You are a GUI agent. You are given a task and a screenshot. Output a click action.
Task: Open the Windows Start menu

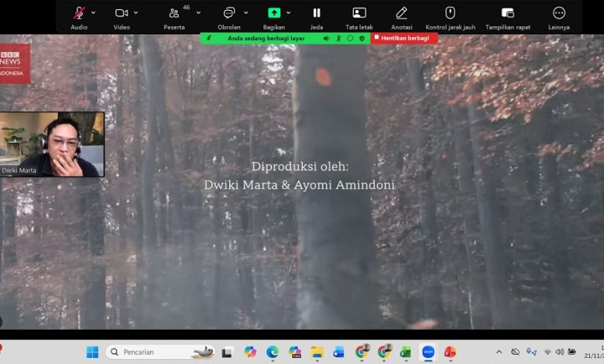click(x=92, y=352)
